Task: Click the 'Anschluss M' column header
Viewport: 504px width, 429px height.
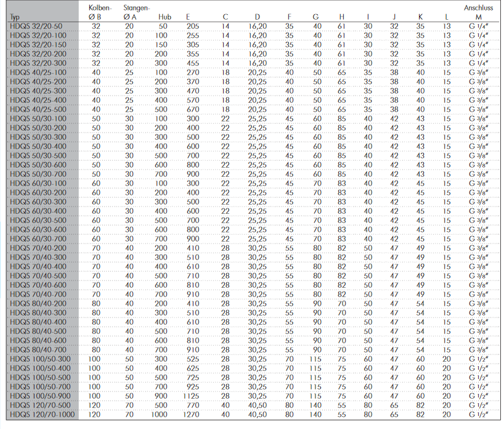Action: coord(478,12)
